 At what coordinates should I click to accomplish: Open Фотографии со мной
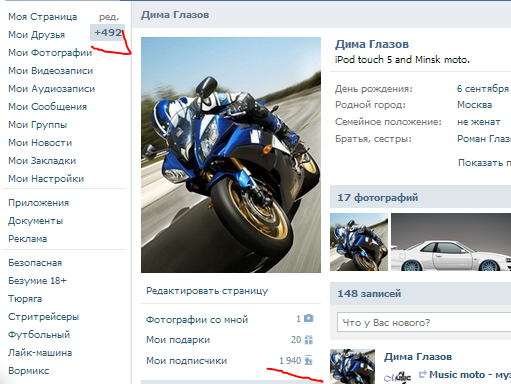pyautogui.click(x=197, y=319)
